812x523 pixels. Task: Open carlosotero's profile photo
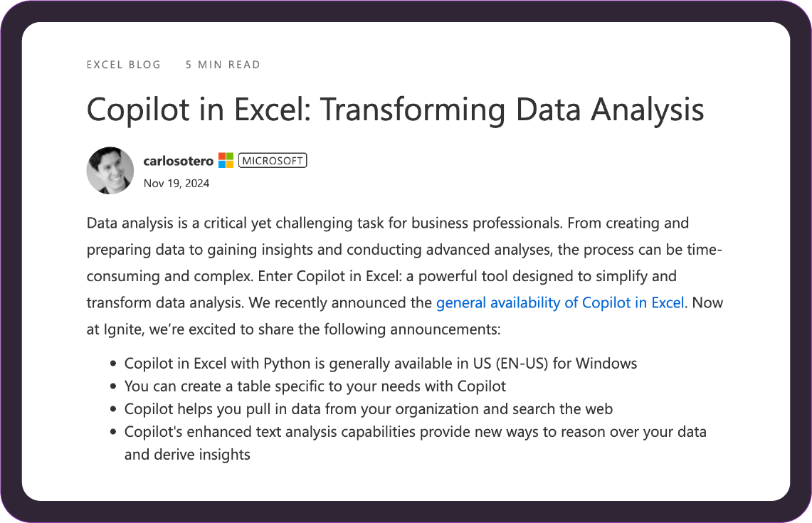tap(110, 170)
